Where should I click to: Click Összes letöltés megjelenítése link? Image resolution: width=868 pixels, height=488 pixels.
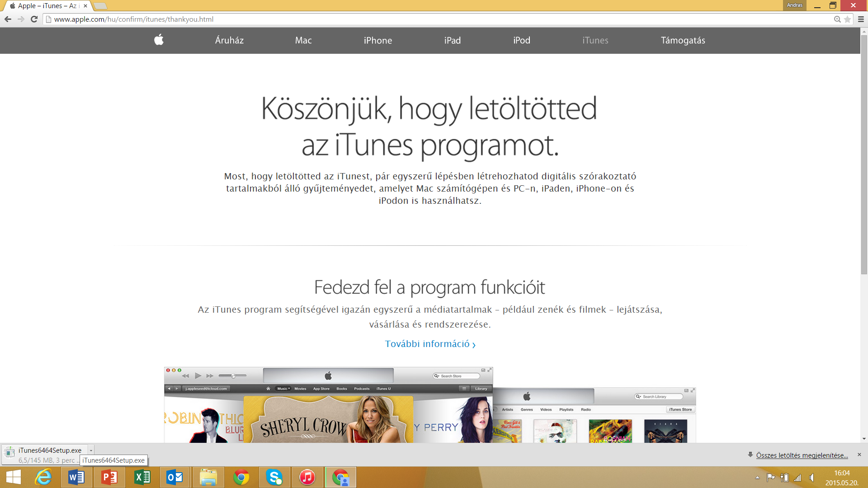click(802, 455)
